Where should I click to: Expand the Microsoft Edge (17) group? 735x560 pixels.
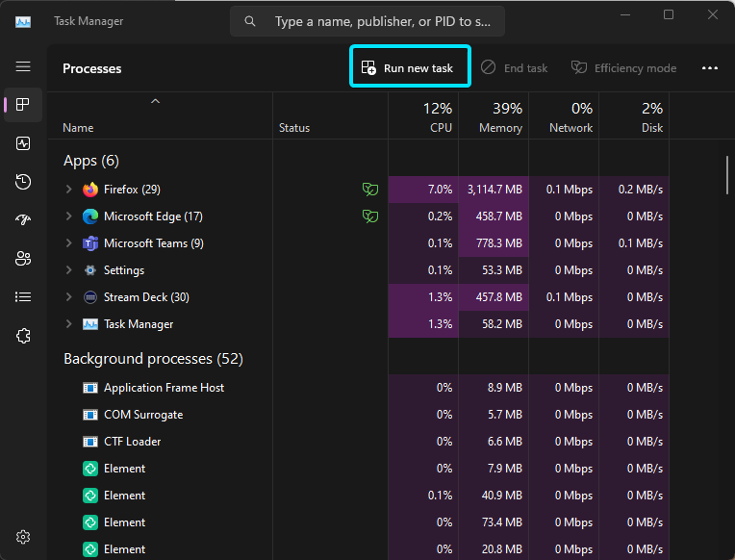(69, 216)
